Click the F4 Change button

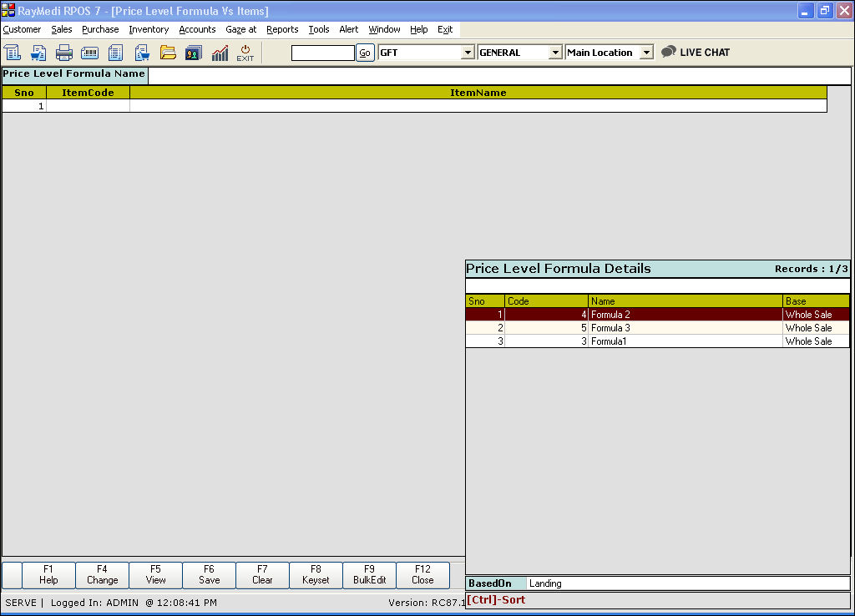point(102,575)
